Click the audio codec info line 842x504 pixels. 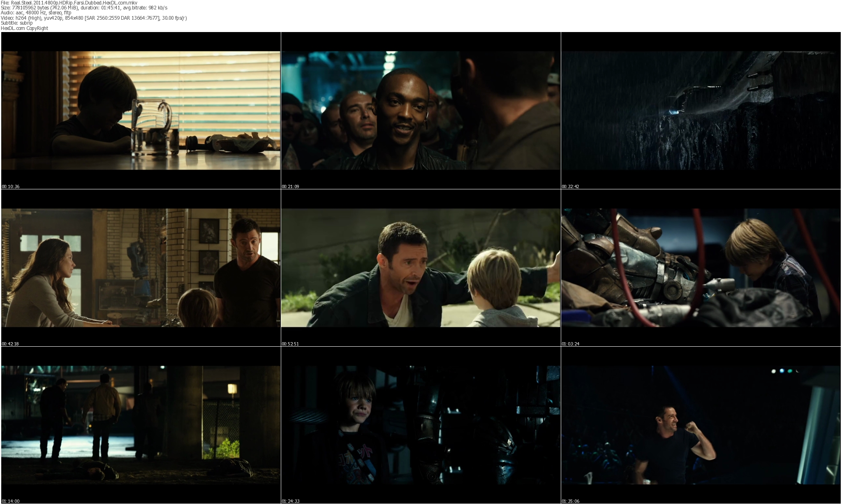(x=36, y=13)
